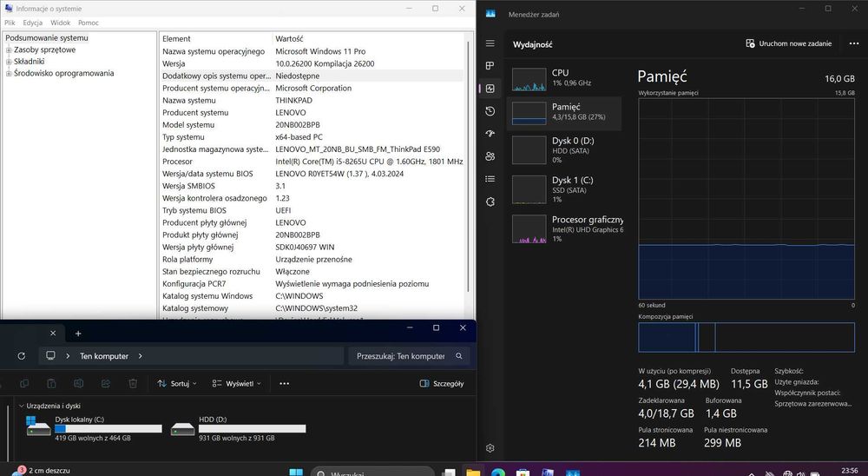Viewport: 868px width, 476px height.
Task: Open Task Manager settings gear
Action: tap(490, 448)
